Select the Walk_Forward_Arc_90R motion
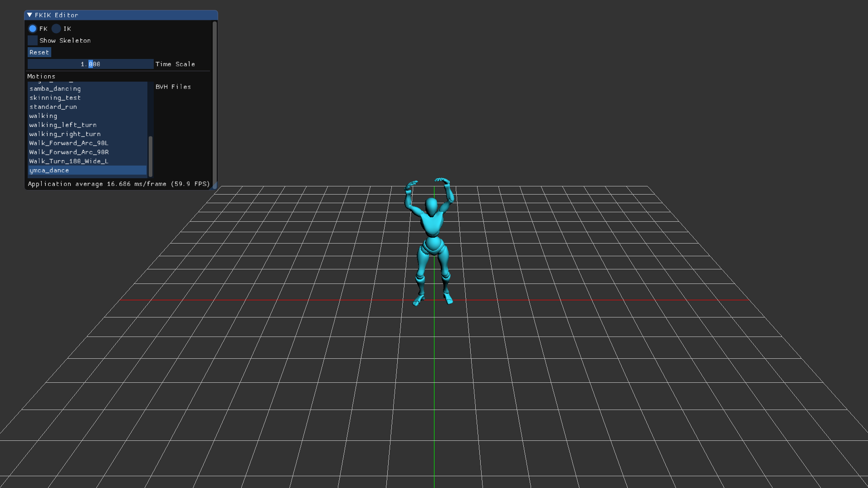The height and width of the screenshot is (488, 868). coord(68,152)
